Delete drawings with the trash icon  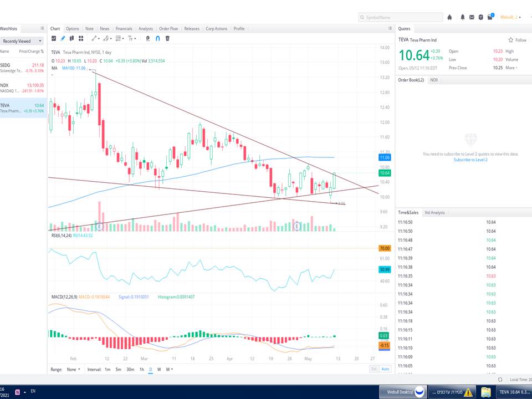point(167,38)
